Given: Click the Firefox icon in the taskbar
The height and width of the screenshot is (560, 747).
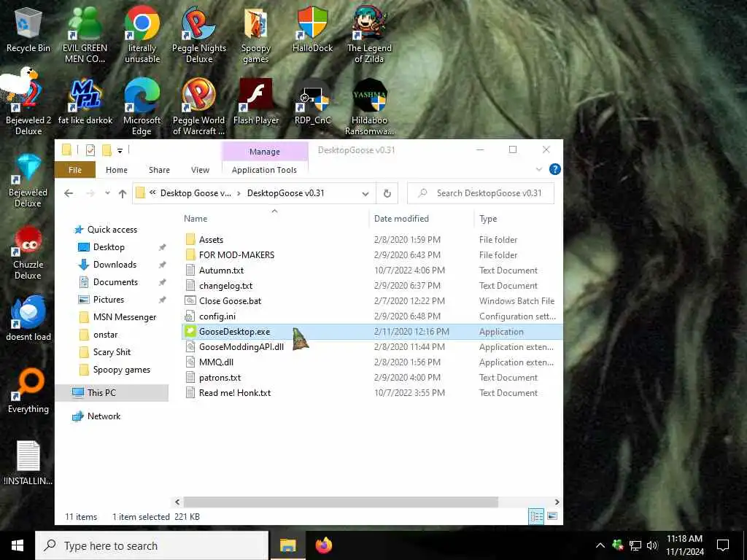Looking at the screenshot, I should coord(323,545).
